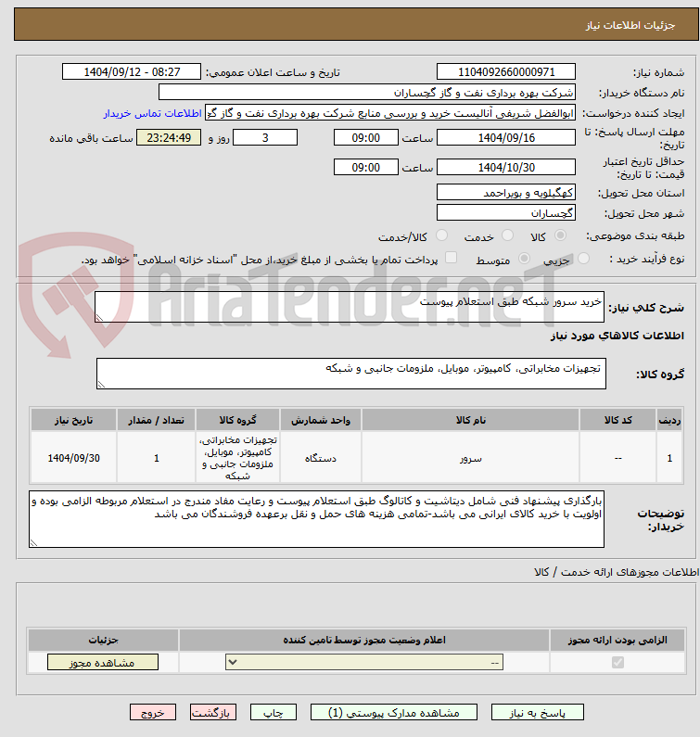Click the price validity hour 09:00 field
The width and height of the screenshot is (700, 737).
(365, 167)
